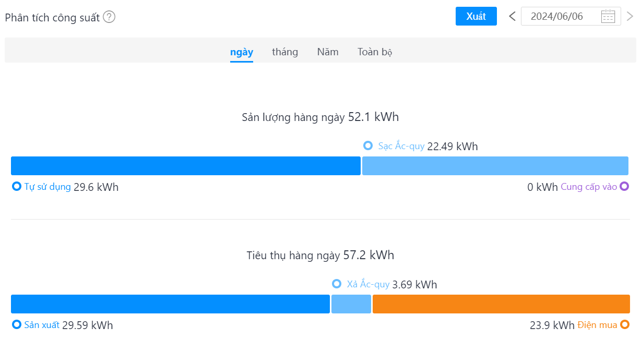Viewport: 642px width, 364px height.
Task: Click the Sản xuất legend circle
Action: tap(16, 325)
